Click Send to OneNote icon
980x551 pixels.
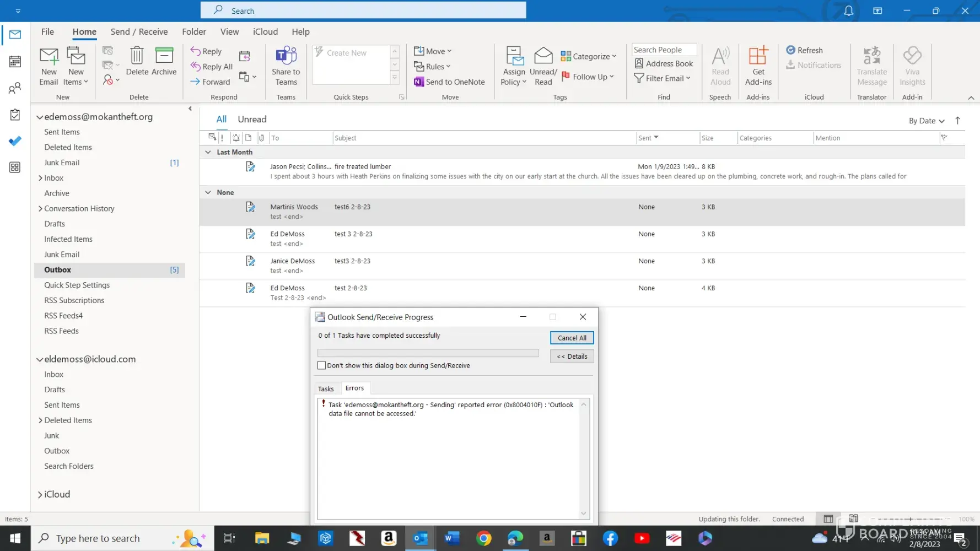pyautogui.click(x=419, y=82)
